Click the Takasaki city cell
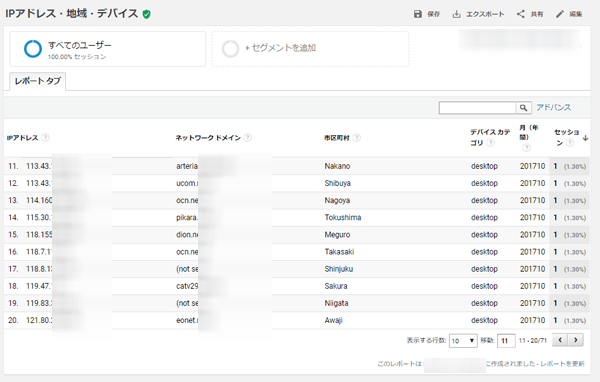The width and height of the screenshot is (600, 382). click(x=339, y=252)
